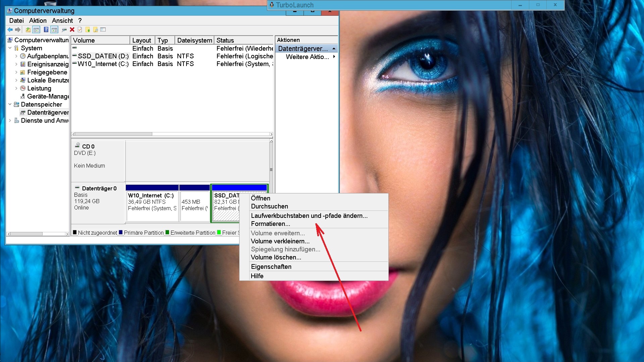Sort by the Status column header
Screen dimensions: 644x362
coord(244,40)
